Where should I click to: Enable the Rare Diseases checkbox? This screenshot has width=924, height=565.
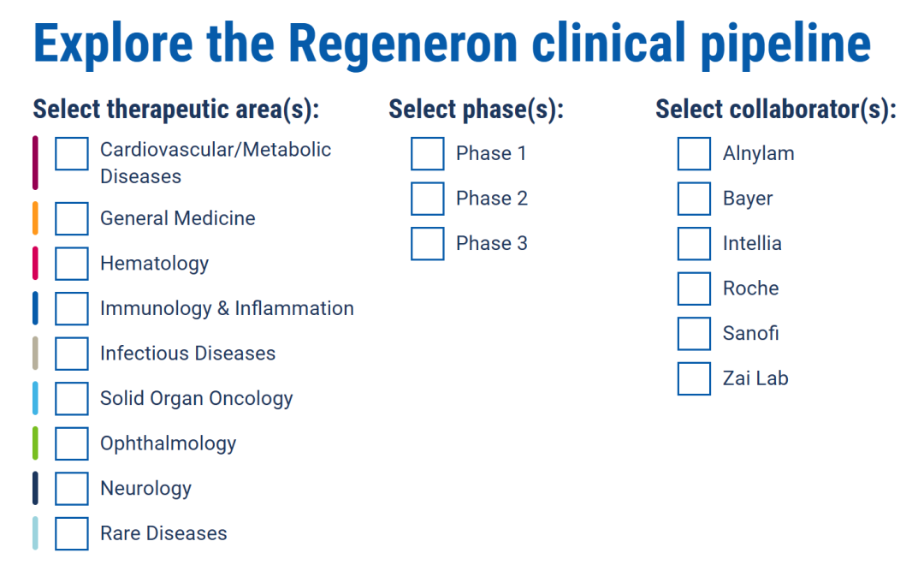point(72,533)
